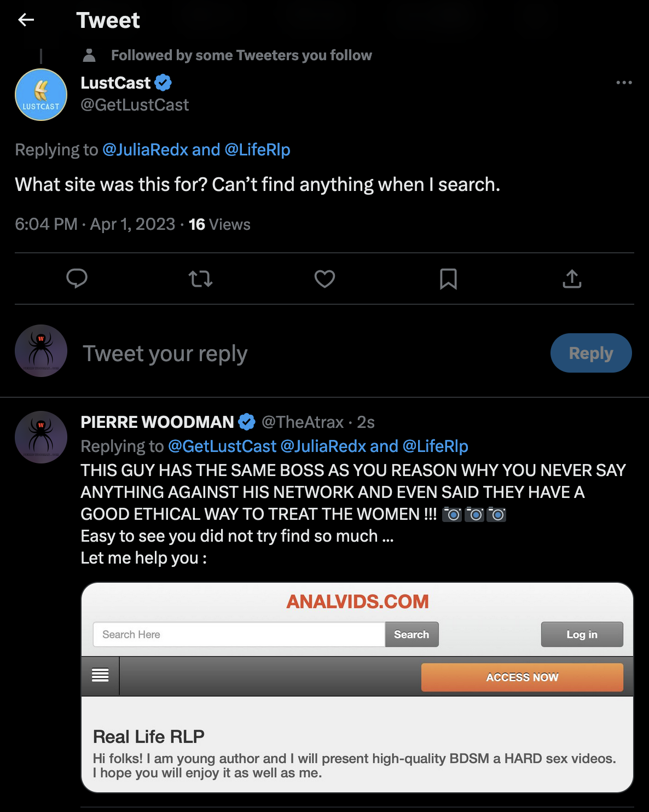
Task: Like the tweet with heart icon
Action: tap(324, 279)
